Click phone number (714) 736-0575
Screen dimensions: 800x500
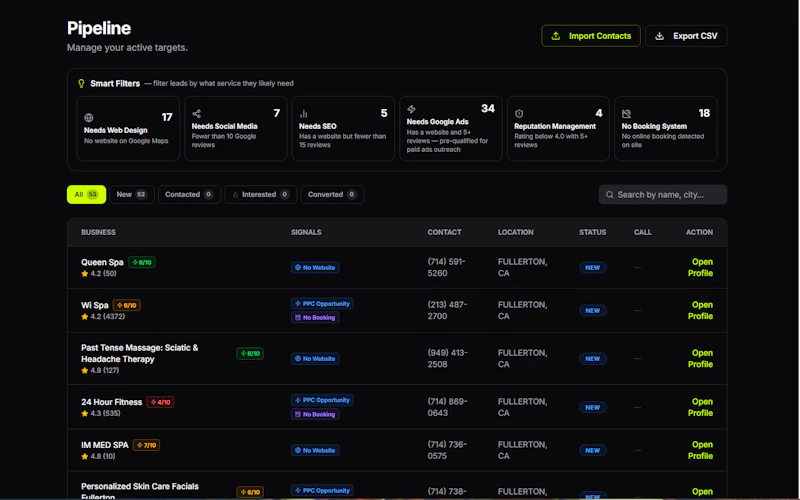pyautogui.click(x=447, y=450)
